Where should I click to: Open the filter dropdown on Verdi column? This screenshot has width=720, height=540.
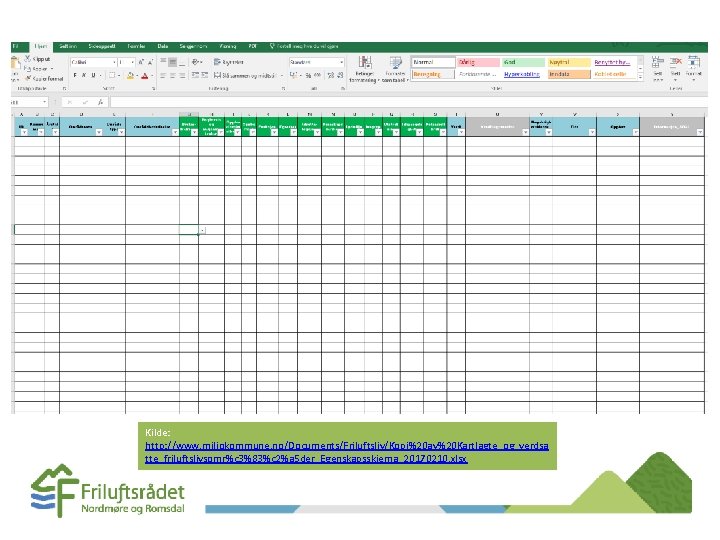pos(461,132)
